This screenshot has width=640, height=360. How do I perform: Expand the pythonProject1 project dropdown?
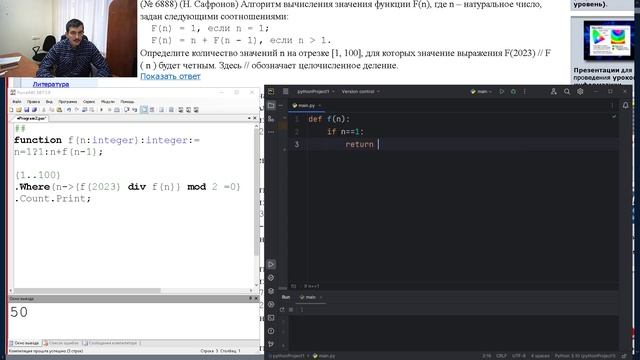pyautogui.click(x=316, y=91)
